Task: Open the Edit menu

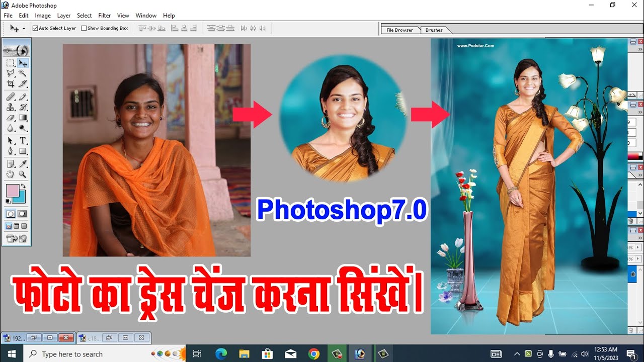Action: coord(24,16)
